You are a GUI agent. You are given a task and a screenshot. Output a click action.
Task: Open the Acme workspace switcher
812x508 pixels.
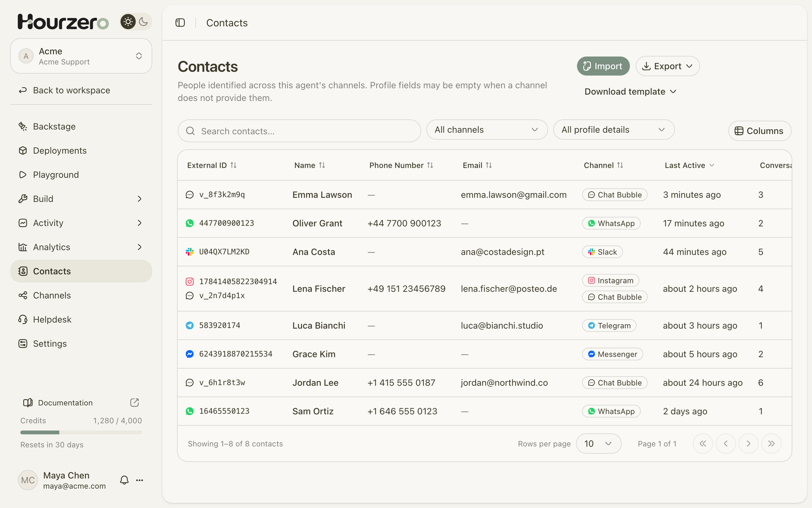[81, 56]
